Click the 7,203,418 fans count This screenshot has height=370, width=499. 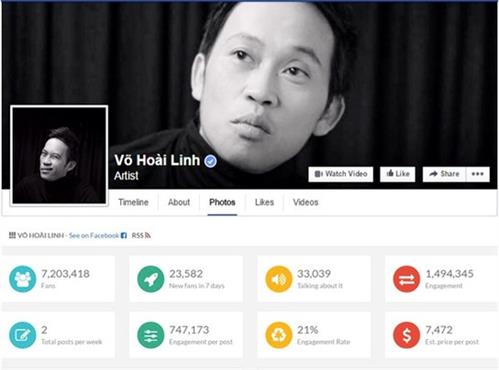65,274
